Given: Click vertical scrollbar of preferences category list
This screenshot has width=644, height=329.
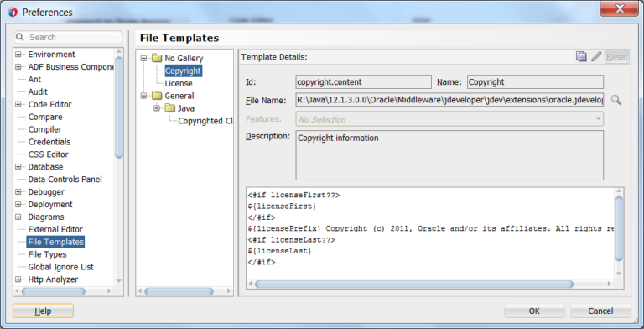Looking at the screenshot, I should click(x=119, y=107).
